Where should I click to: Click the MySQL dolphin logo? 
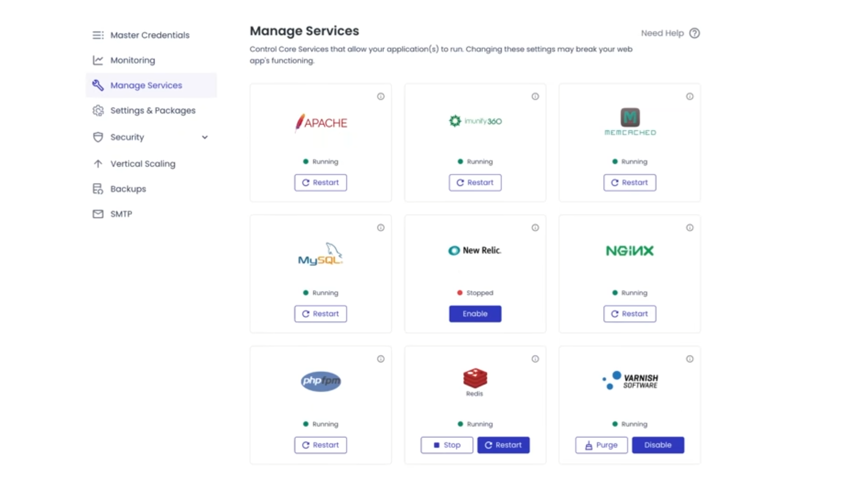321,254
